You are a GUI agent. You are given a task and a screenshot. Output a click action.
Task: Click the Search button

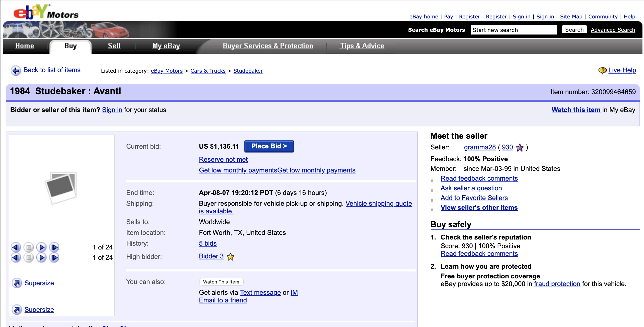(574, 30)
